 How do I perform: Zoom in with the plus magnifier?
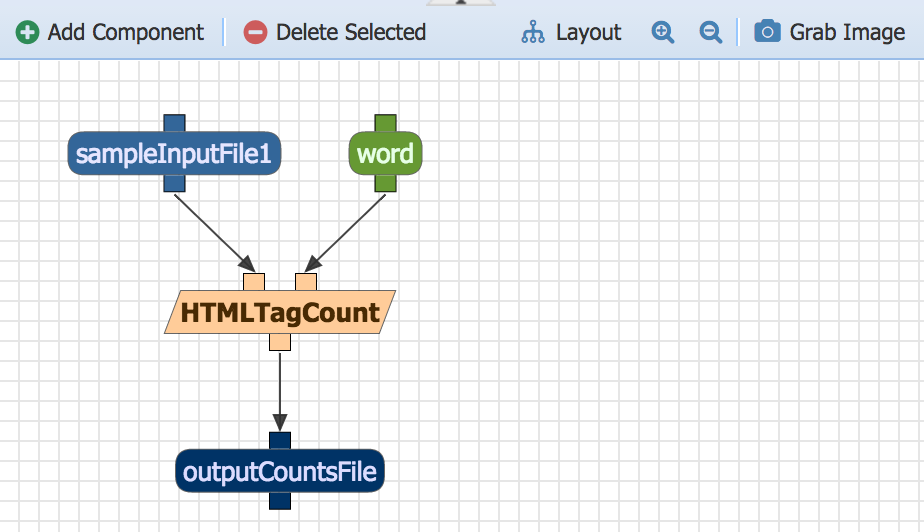662,32
